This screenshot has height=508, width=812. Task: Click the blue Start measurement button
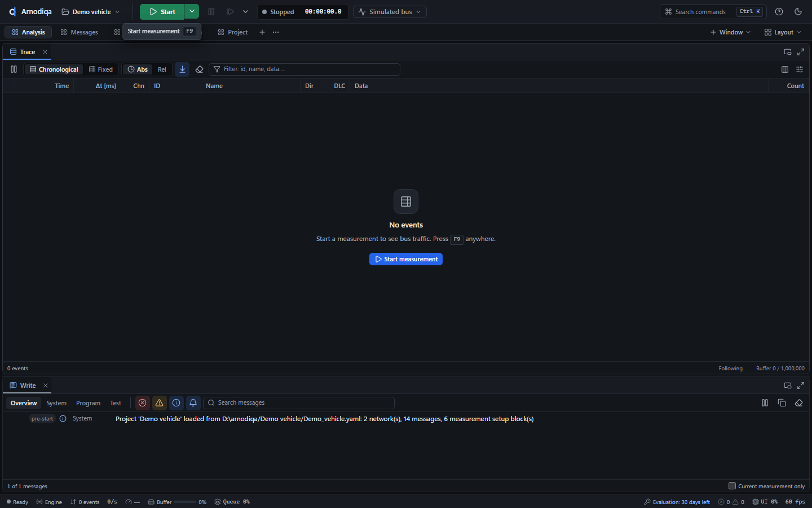coord(406,259)
